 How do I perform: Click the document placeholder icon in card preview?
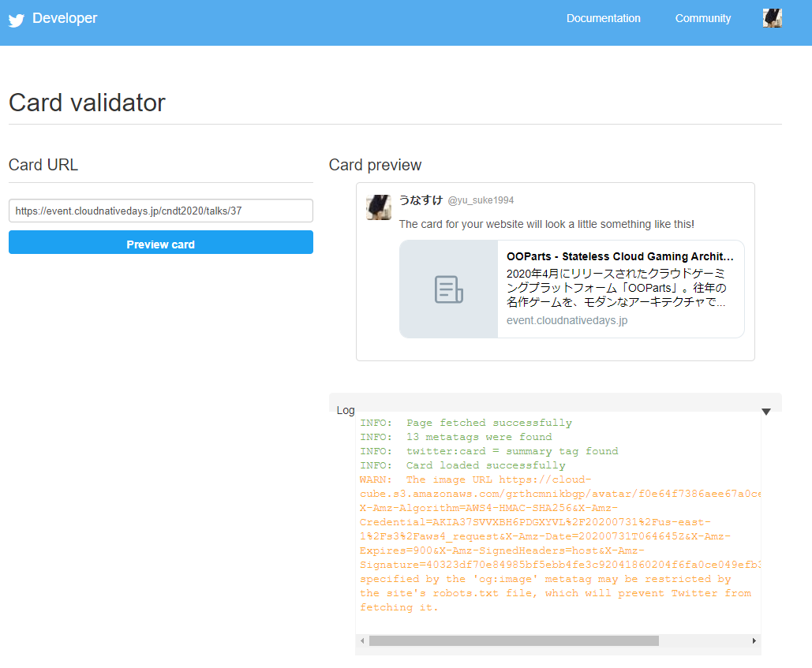(x=447, y=289)
